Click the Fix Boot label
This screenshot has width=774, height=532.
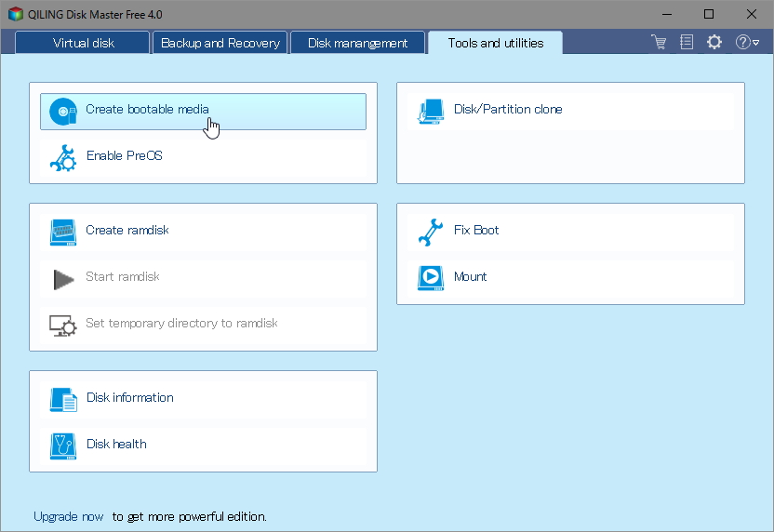(476, 230)
